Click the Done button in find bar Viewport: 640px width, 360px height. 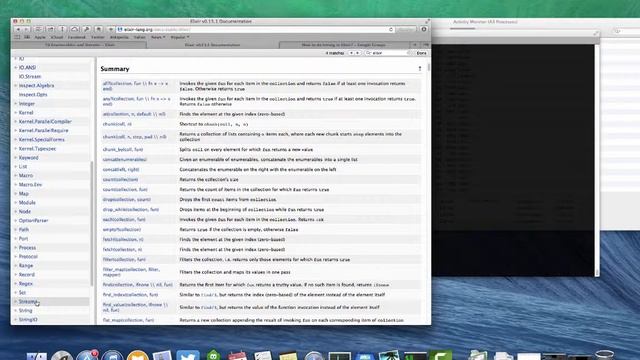coord(421,53)
